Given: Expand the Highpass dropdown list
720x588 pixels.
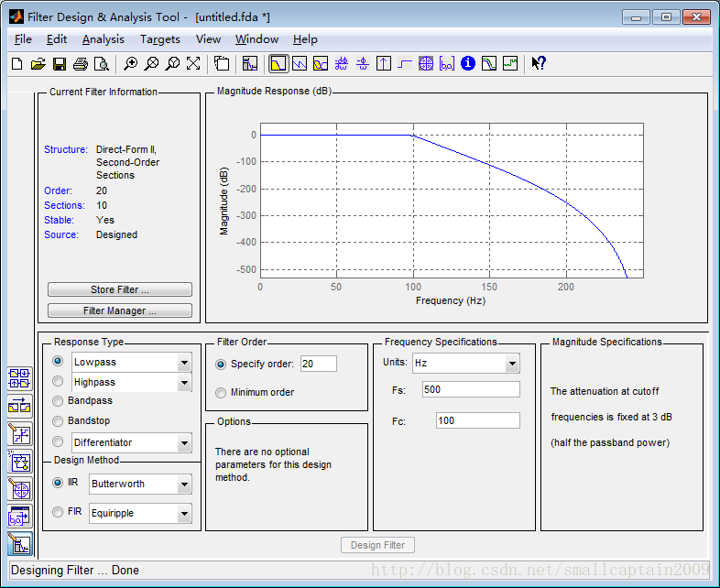Looking at the screenshot, I should tap(184, 382).
